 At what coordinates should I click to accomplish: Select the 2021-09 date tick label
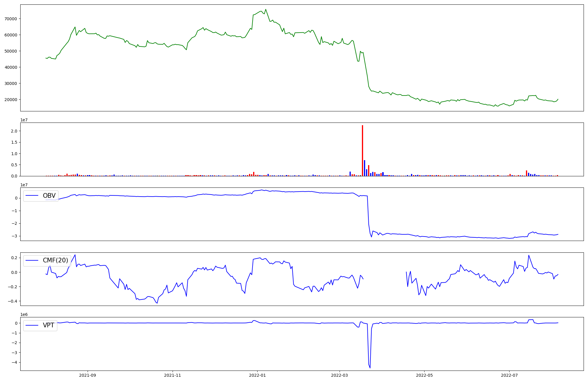(x=87, y=375)
